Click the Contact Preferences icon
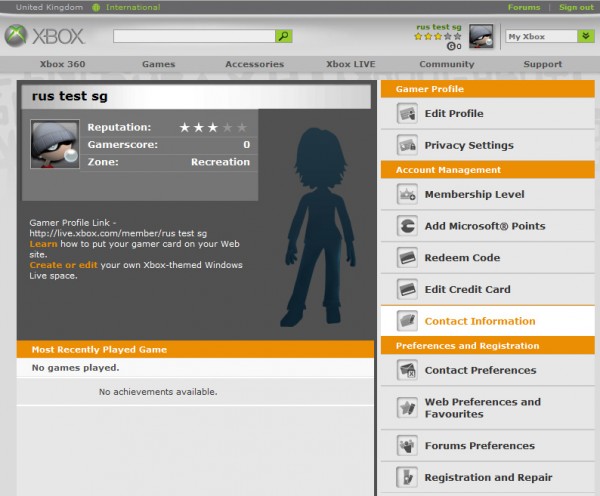This screenshot has height=496, width=600. point(407,370)
